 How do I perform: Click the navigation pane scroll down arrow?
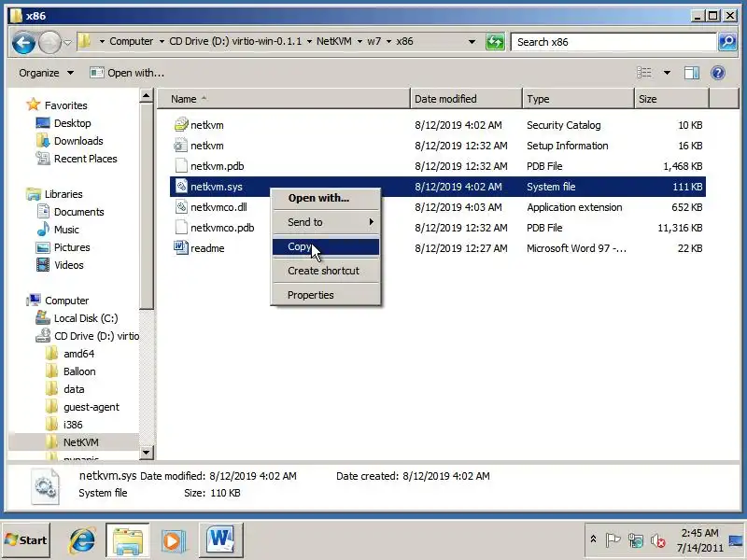coord(147,452)
